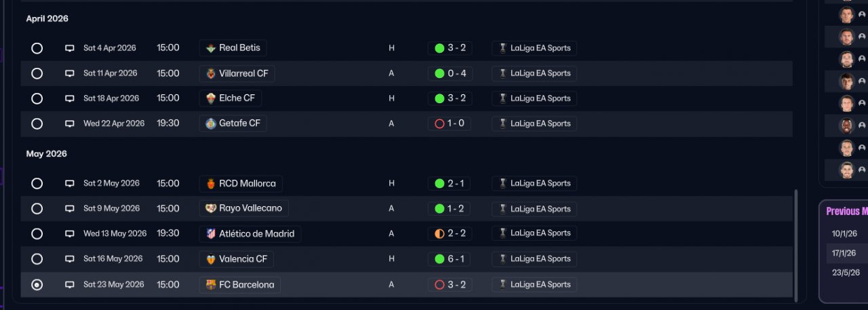Click the fixtures list vertical scrollbar
The height and width of the screenshot is (310, 868).
[797, 243]
